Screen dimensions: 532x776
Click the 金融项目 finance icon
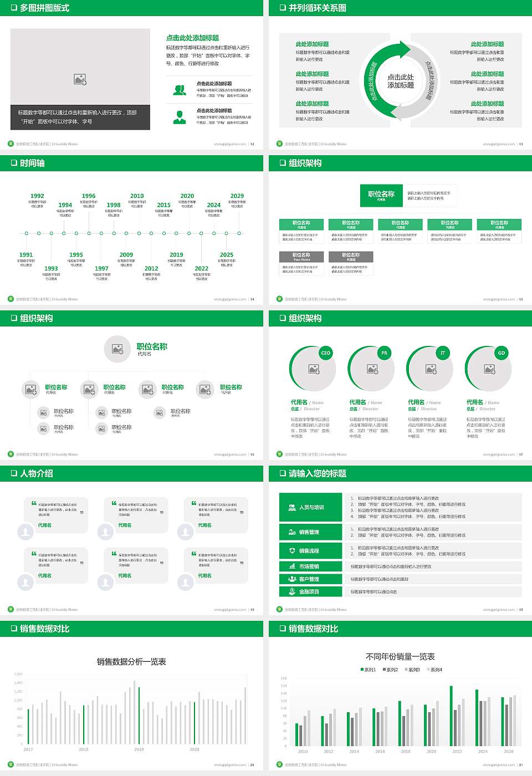coord(292,591)
